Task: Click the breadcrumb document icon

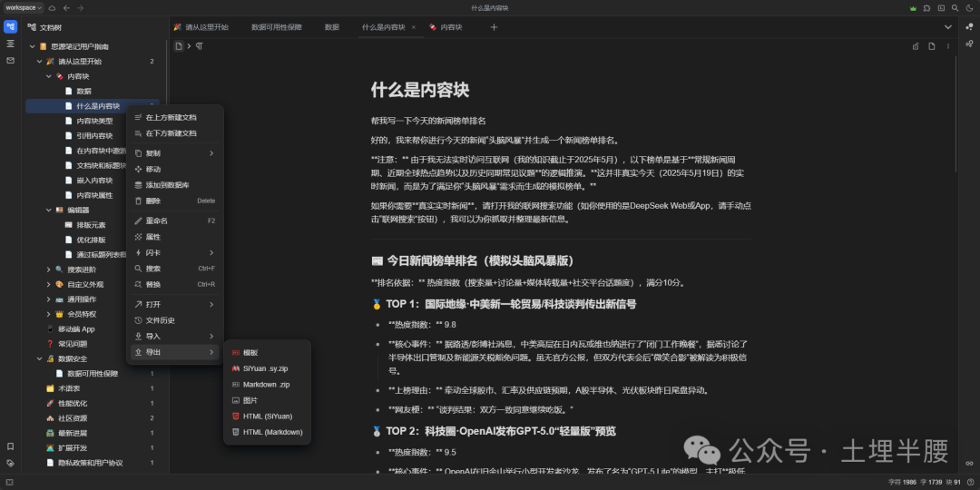Action: pos(179,45)
